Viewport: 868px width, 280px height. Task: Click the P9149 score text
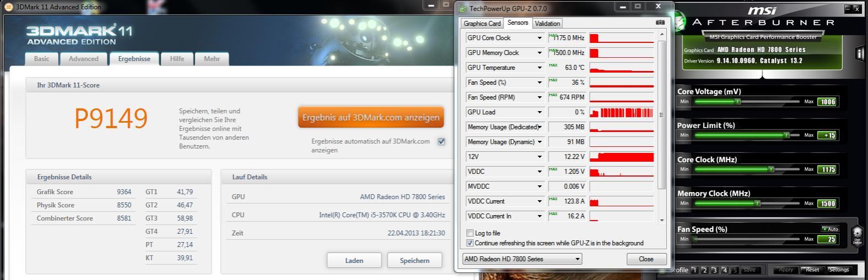pos(111,118)
